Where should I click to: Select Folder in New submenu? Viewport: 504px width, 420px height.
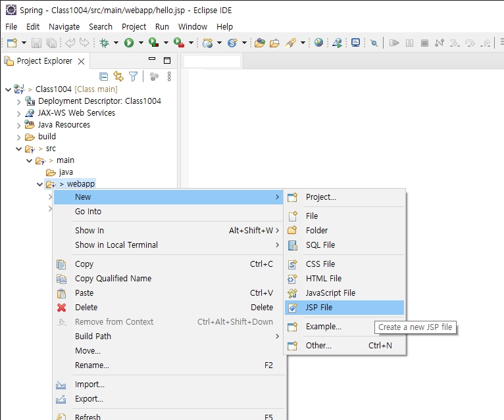click(344, 231)
